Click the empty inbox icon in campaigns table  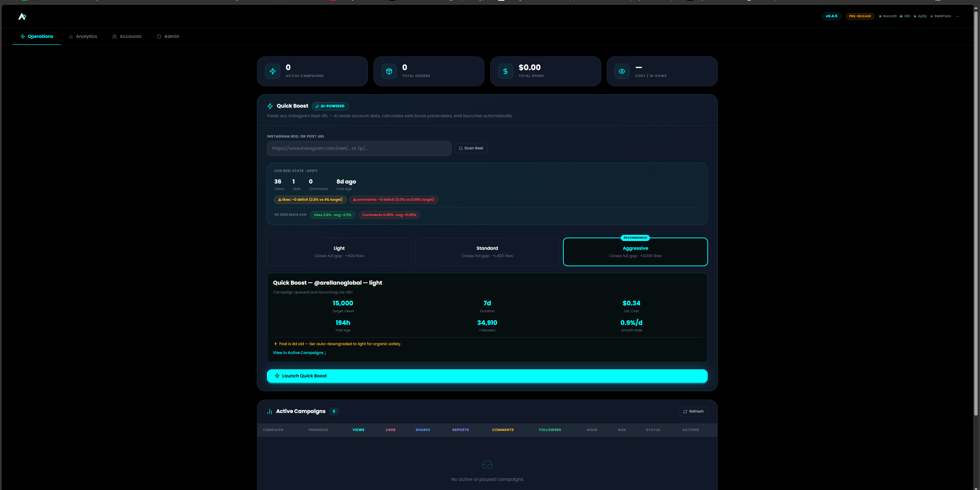pos(487,464)
